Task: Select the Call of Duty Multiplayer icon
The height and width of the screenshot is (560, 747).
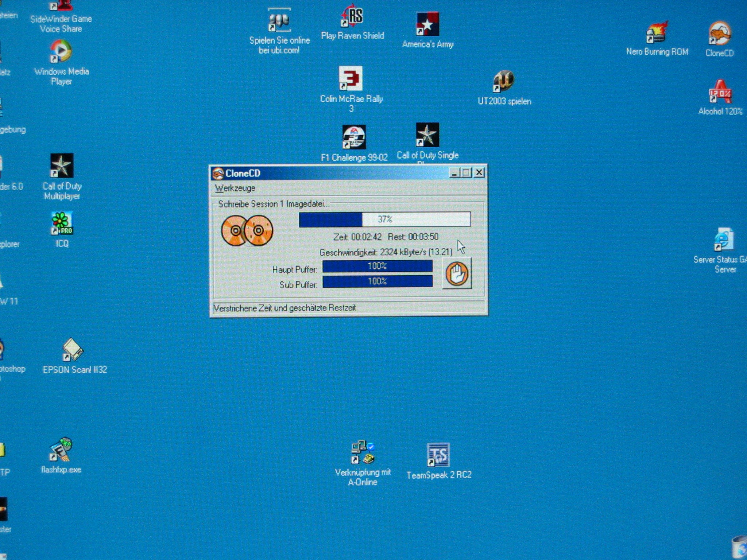Action: [62, 166]
